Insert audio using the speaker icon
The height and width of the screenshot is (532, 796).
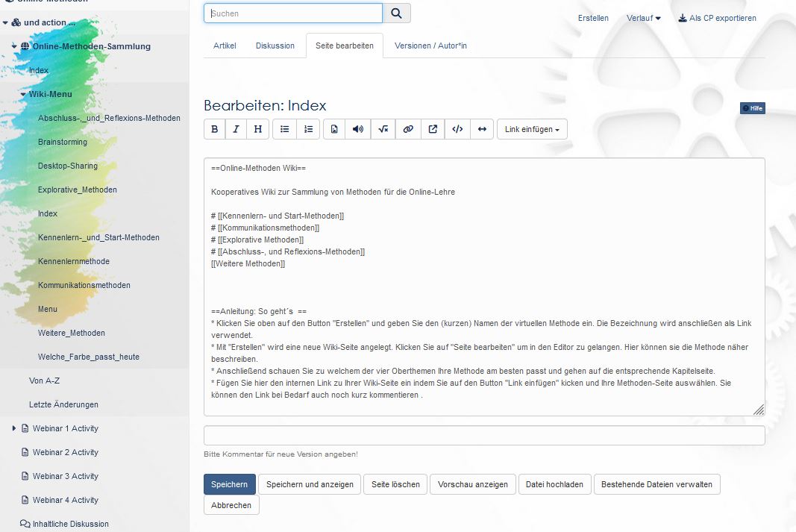358,128
